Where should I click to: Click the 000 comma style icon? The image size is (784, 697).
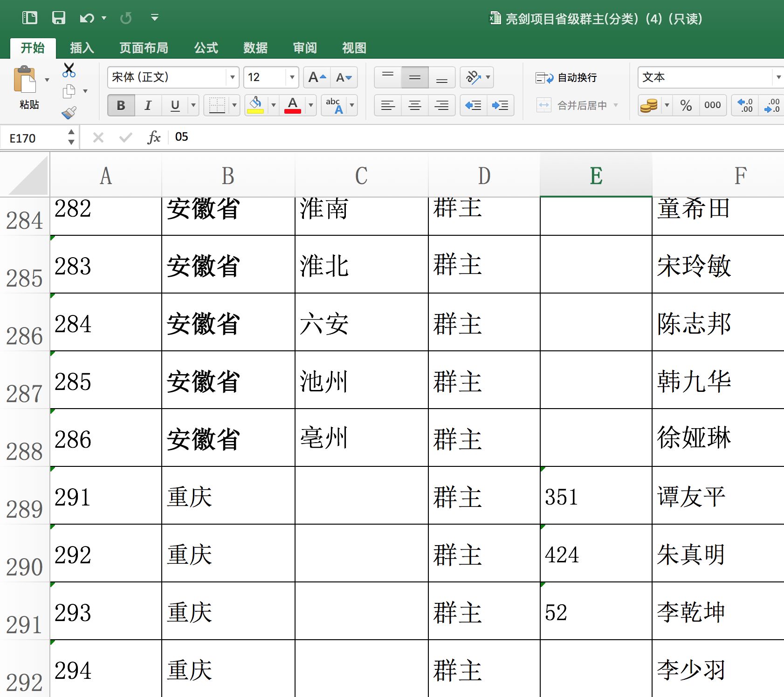(x=713, y=105)
